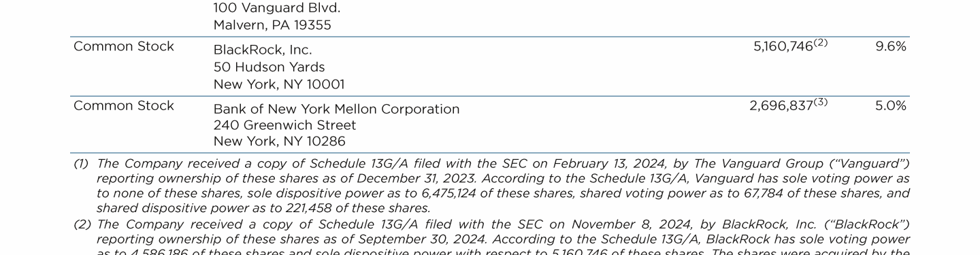Viewport: 980px width, 255px height.
Task: Click the footnote (2) marker
Action: [82, 224]
